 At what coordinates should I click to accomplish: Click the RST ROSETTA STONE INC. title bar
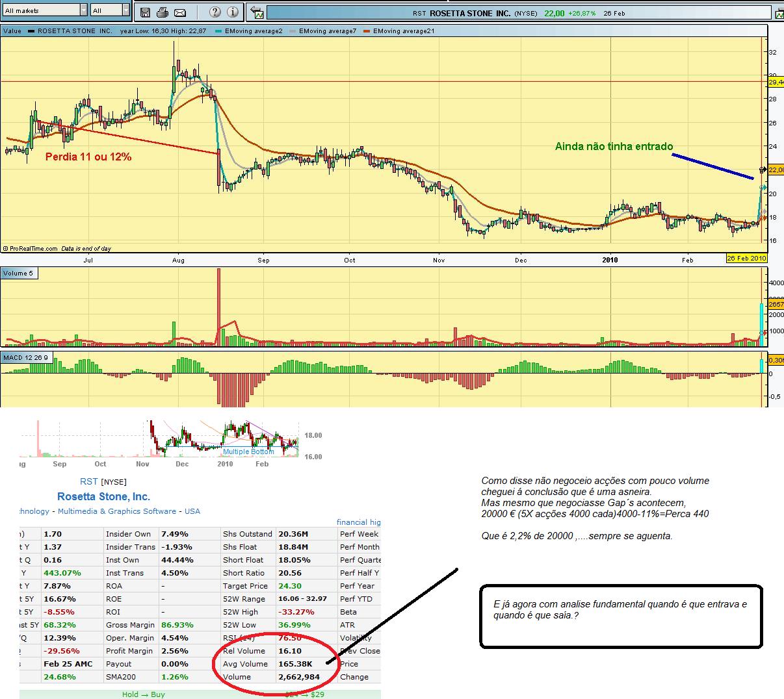pyautogui.click(x=518, y=13)
